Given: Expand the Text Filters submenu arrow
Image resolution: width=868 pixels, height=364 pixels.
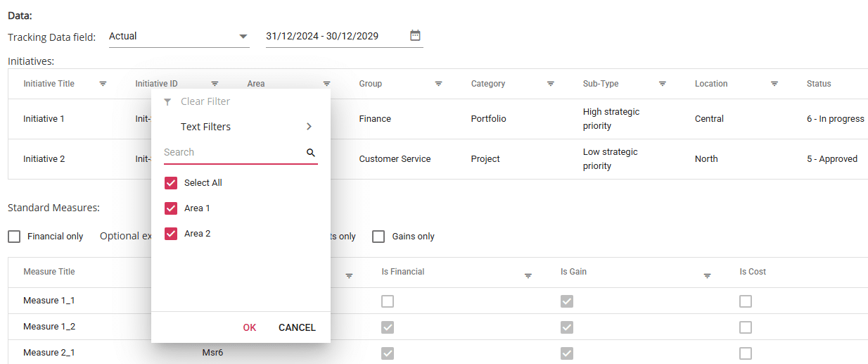Looking at the screenshot, I should [x=309, y=127].
